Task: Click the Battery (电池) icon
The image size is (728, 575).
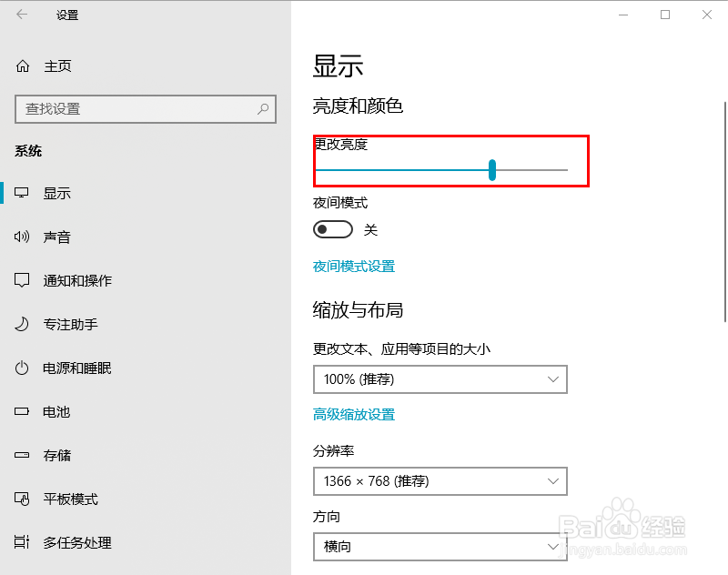Action: click(23, 412)
